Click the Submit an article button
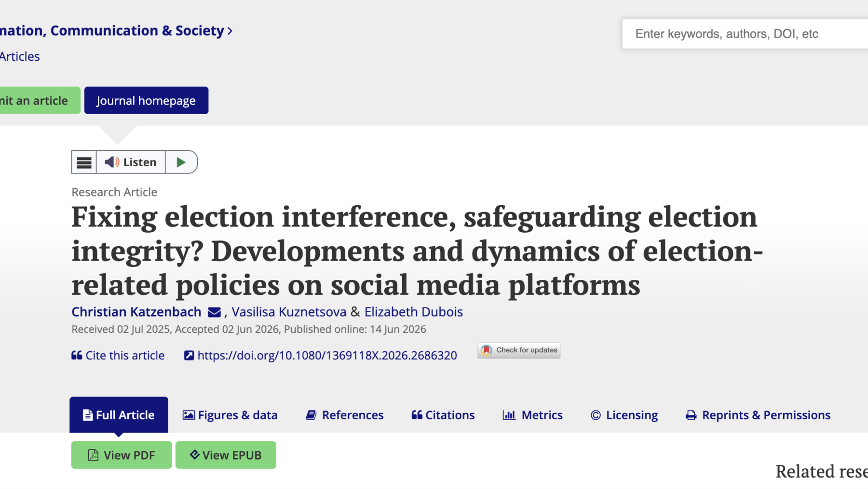Screen dimensions: 868x489 (40, 100)
